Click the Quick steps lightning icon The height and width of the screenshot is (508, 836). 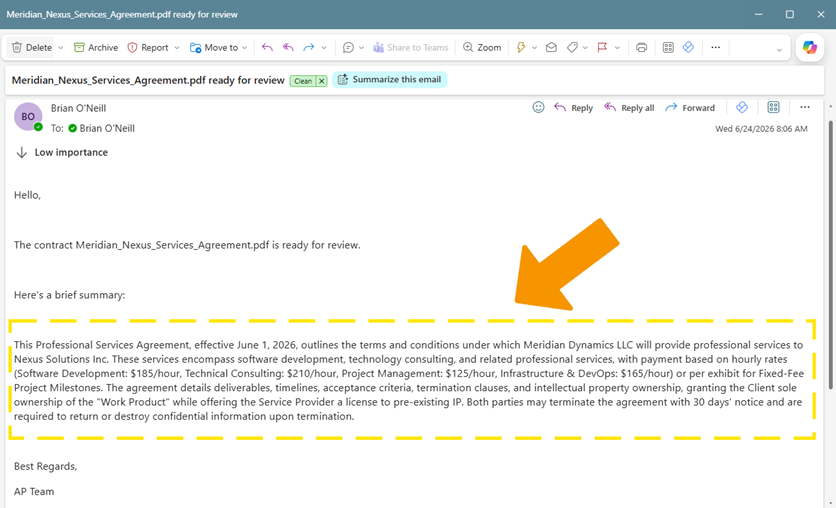click(521, 47)
